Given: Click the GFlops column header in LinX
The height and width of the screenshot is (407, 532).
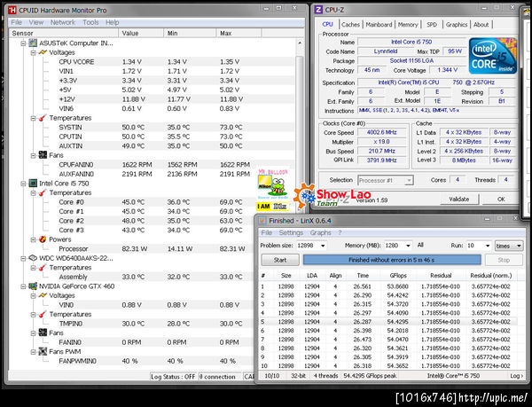Looking at the screenshot, I should pos(398,276).
